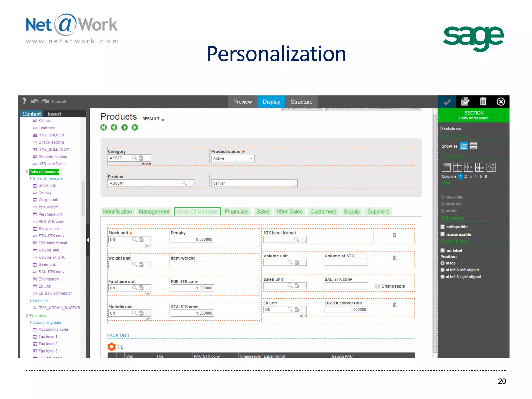The image size is (532, 399).
Task: Choose the third layout template icon
Action: click(468, 167)
